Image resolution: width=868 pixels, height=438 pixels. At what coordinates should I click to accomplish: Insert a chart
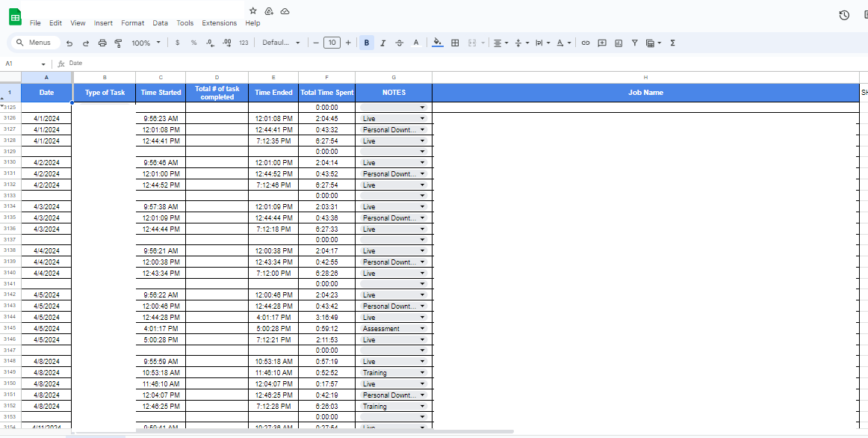(x=619, y=43)
